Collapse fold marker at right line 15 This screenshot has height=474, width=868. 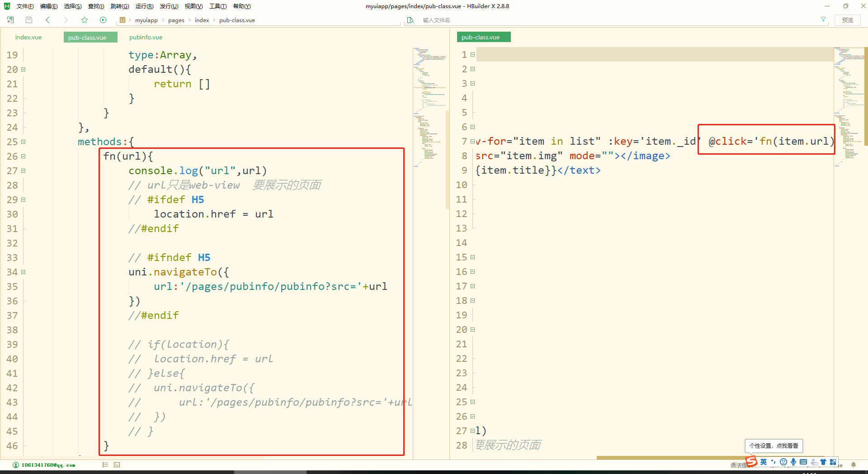pos(473,257)
